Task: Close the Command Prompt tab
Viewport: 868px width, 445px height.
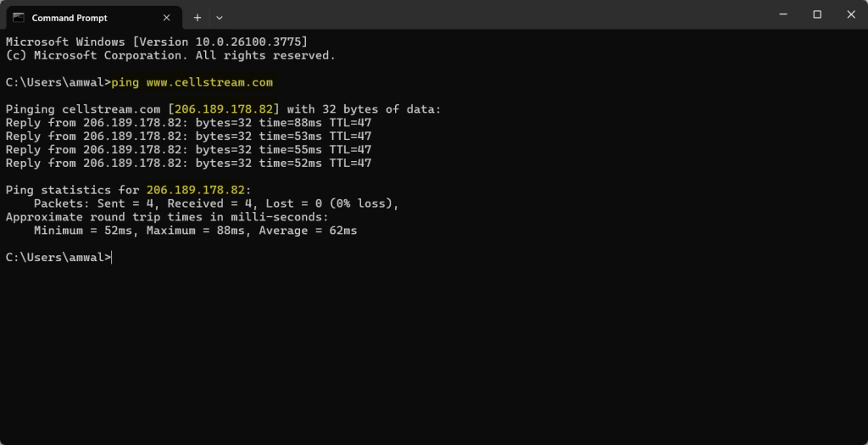Action: point(168,17)
